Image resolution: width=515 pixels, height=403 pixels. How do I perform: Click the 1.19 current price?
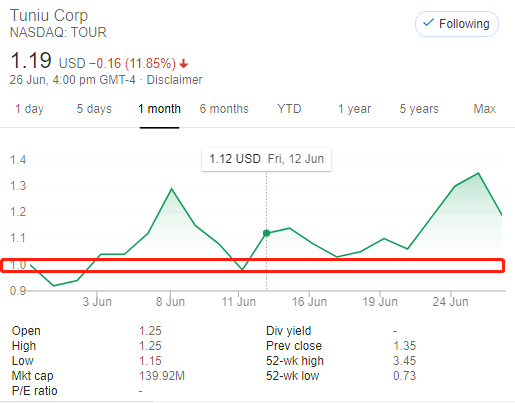click(31, 61)
